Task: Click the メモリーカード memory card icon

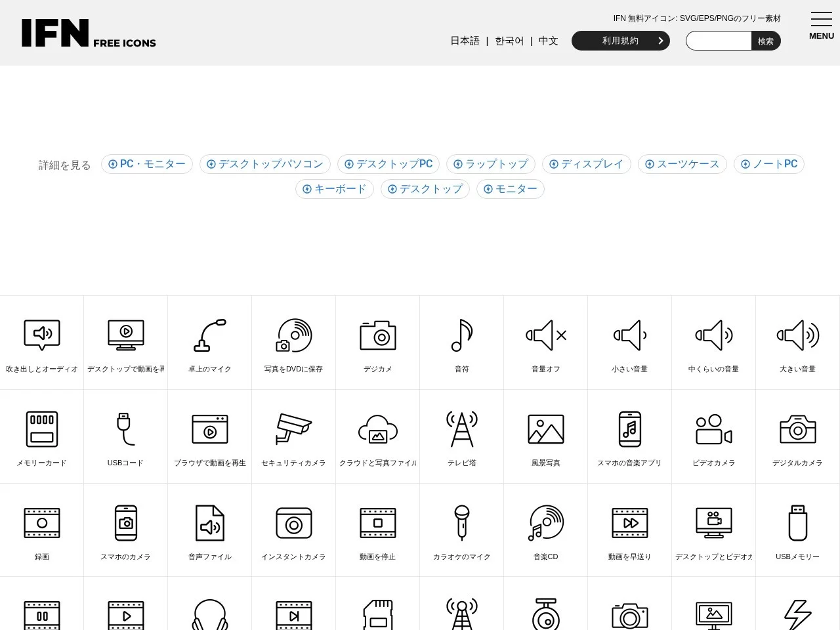Action: tap(41, 429)
